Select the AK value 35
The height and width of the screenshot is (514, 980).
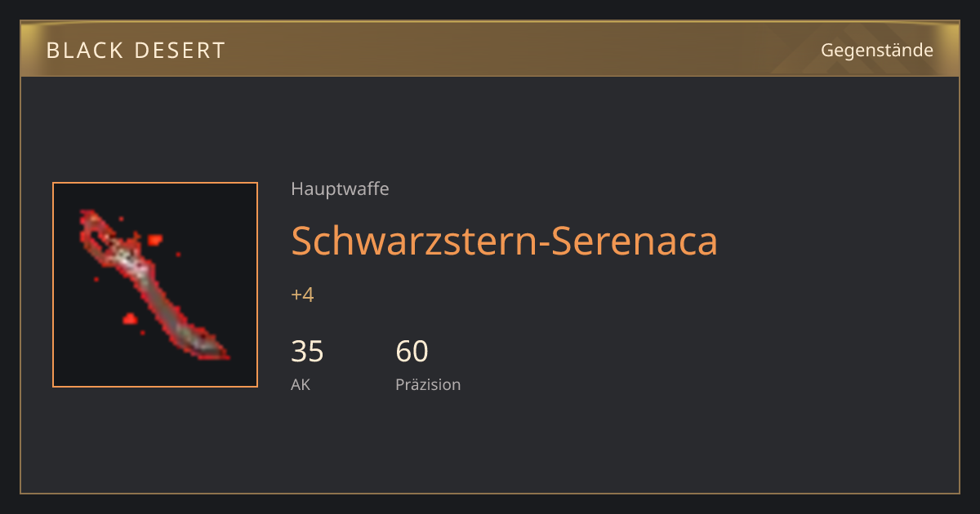(307, 352)
